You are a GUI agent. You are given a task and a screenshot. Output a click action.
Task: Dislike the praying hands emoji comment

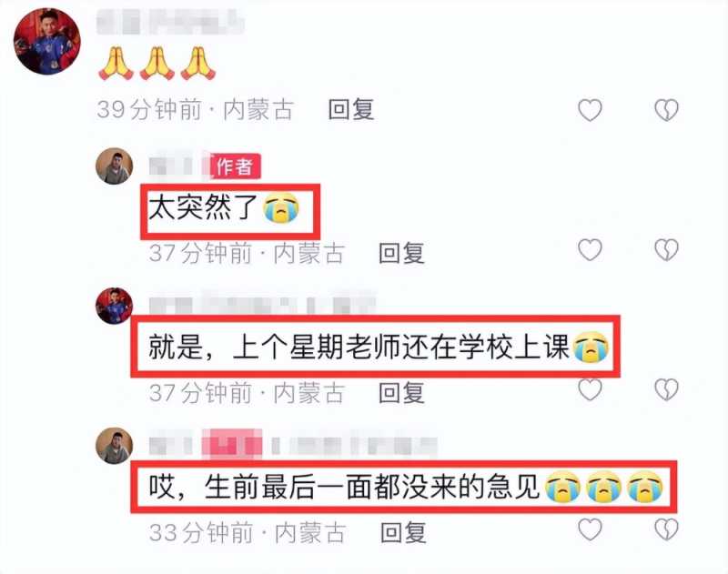pyautogui.click(x=666, y=110)
